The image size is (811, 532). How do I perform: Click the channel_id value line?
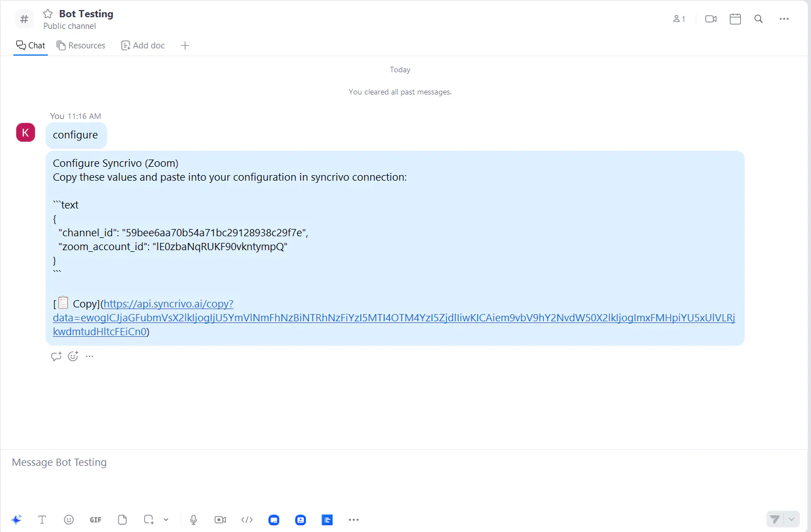[184, 232]
